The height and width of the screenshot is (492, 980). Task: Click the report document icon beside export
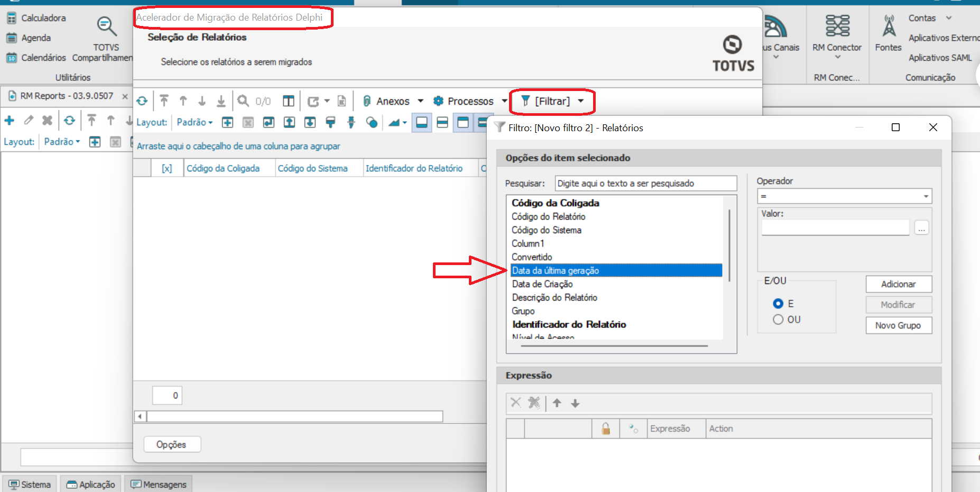[342, 101]
